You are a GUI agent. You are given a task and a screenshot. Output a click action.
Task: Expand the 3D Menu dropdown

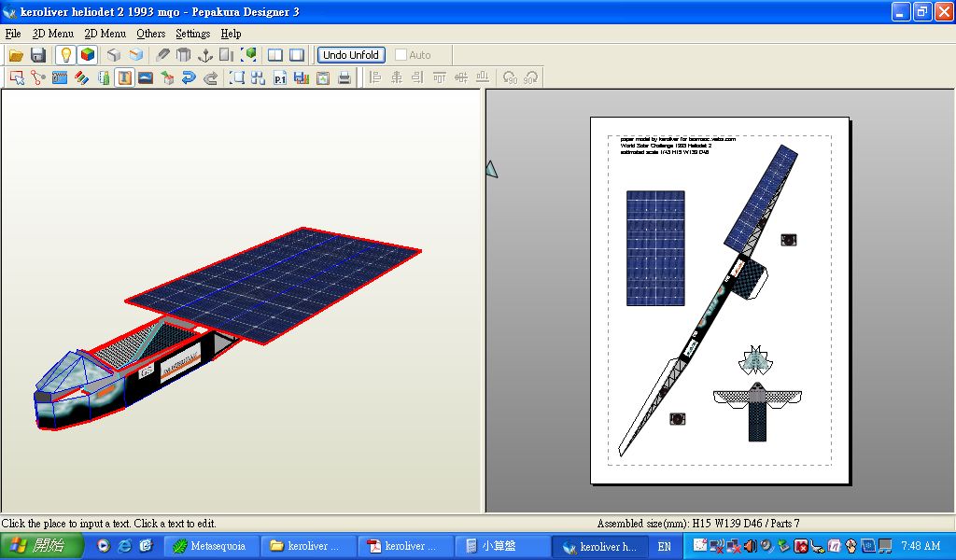pos(53,34)
